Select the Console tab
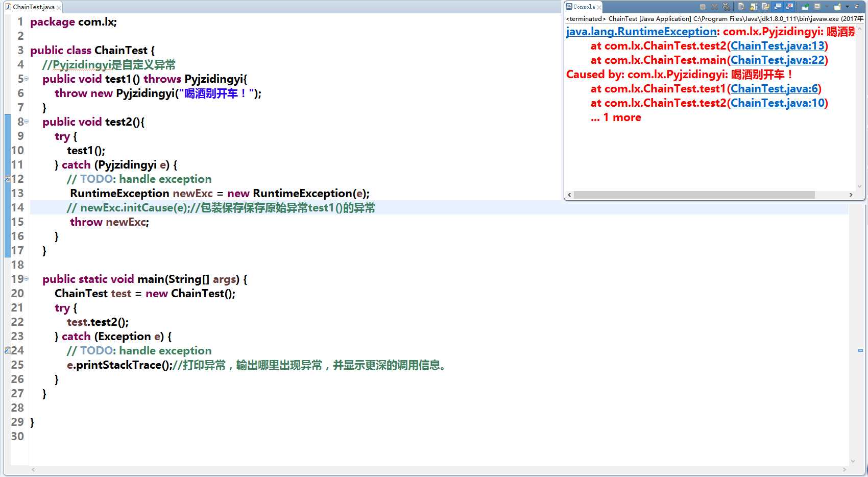 (584, 7)
